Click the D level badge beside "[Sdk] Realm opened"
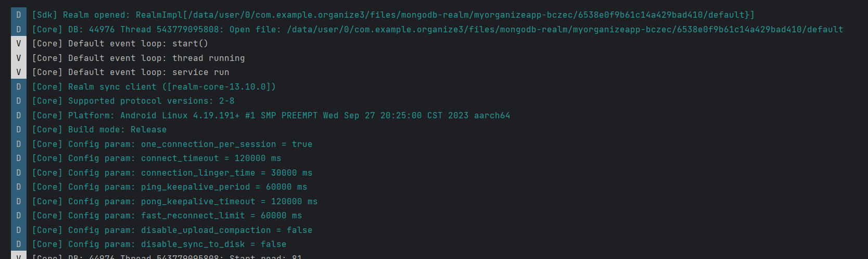 coord(19,15)
